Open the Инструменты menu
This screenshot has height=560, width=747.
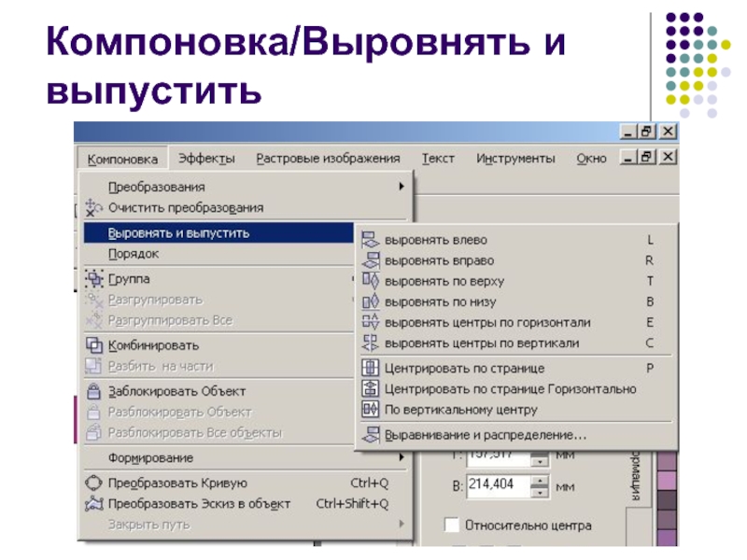[516, 159]
